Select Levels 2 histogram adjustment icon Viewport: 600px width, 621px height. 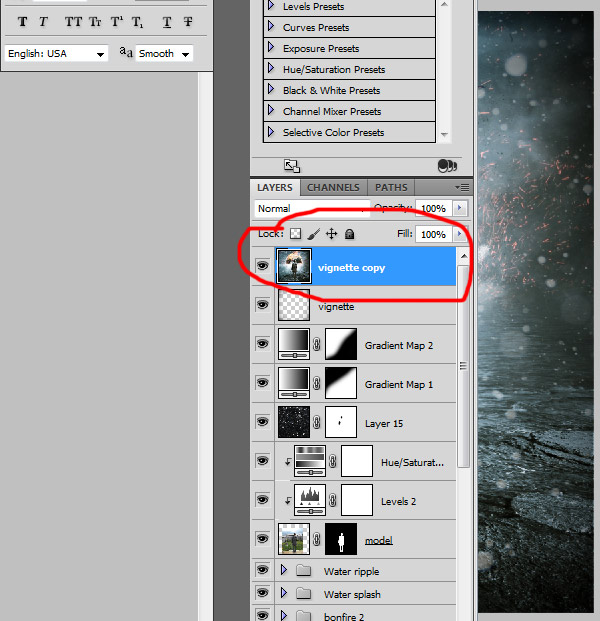tap(310, 500)
